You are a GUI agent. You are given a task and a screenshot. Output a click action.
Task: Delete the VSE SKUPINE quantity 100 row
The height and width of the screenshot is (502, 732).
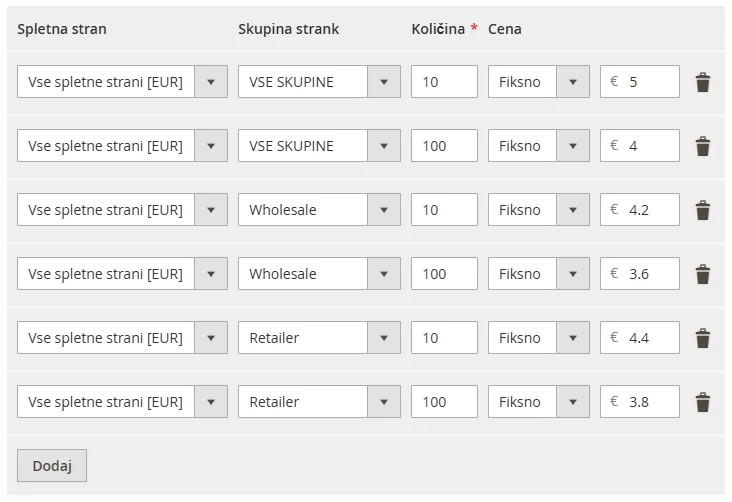point(703,146)
